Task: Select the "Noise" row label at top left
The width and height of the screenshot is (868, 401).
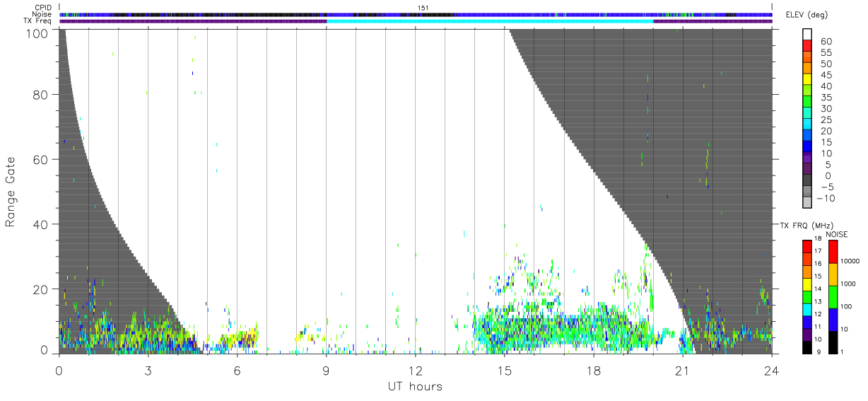Action: coord(42,14)
